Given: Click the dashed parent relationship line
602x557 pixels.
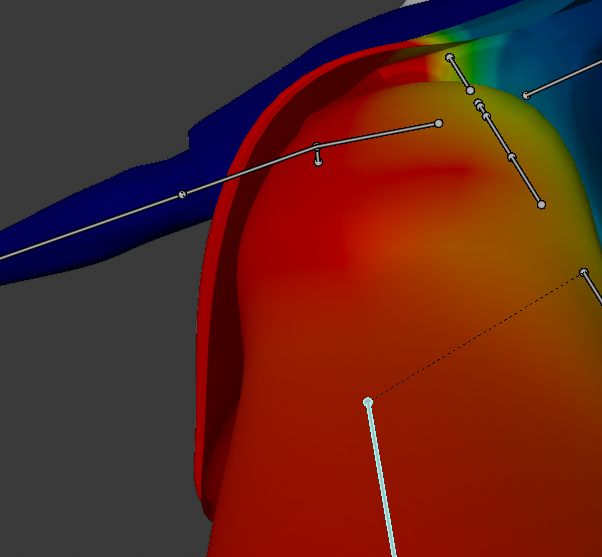Looking at the screenshot, I should coord(475,337).
